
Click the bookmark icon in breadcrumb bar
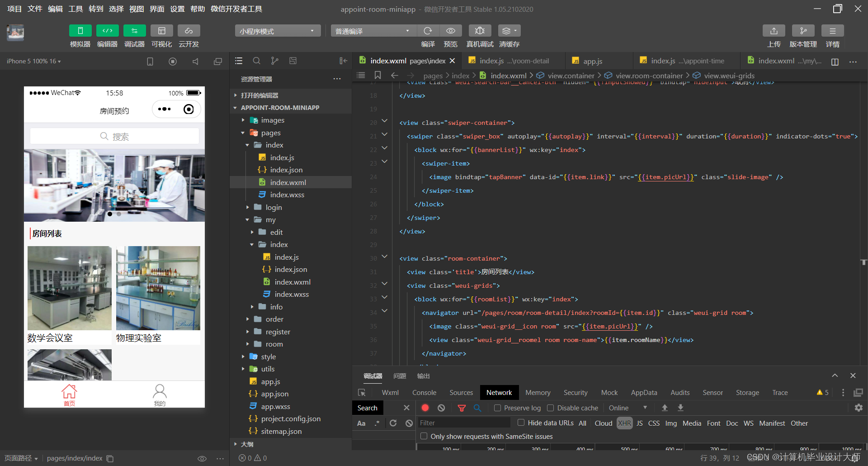click(x=378, y=75)
